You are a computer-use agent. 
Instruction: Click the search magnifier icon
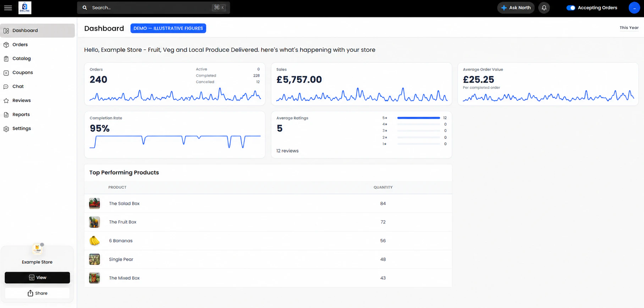tap(85, 7)
